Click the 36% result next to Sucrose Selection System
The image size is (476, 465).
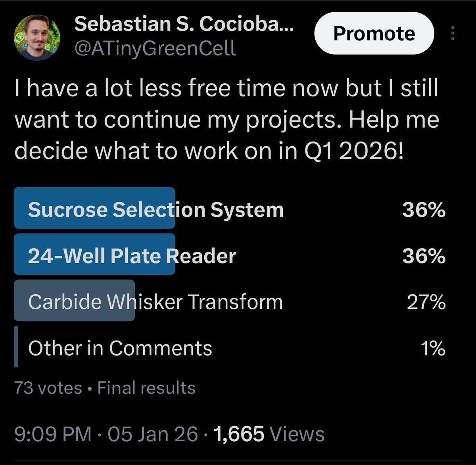point(423,209)
